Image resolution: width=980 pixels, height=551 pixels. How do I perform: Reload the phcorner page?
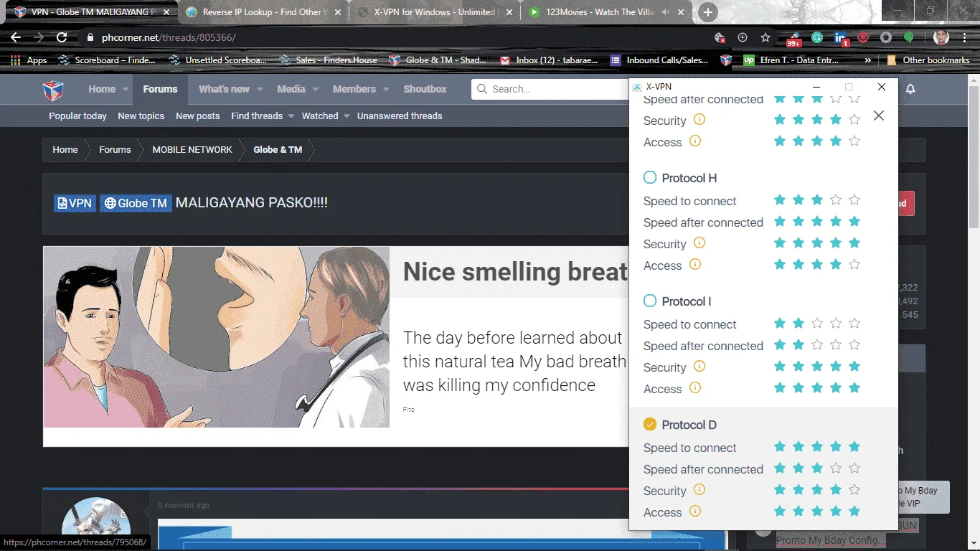[x=62, y=37]
